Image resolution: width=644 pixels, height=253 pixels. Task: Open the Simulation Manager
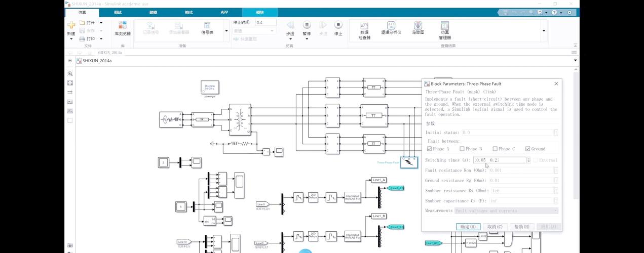(445, 30)
